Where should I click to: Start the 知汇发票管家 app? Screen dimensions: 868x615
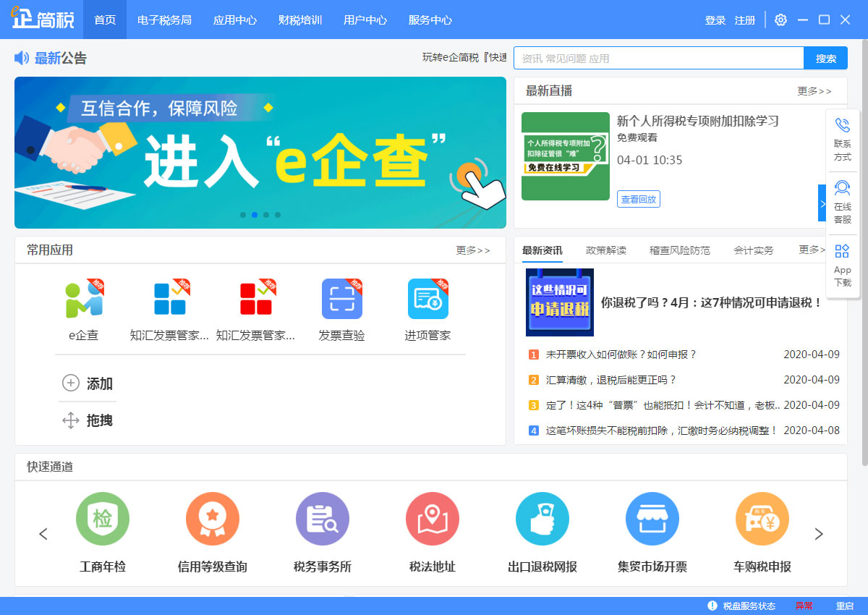(x=170, y=298)
